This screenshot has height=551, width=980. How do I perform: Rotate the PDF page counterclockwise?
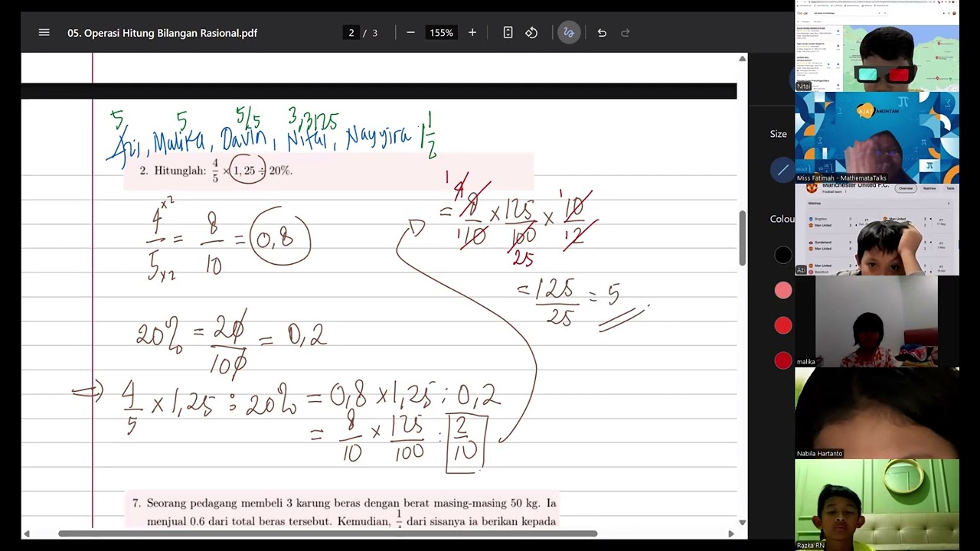(x=531, y=33)
